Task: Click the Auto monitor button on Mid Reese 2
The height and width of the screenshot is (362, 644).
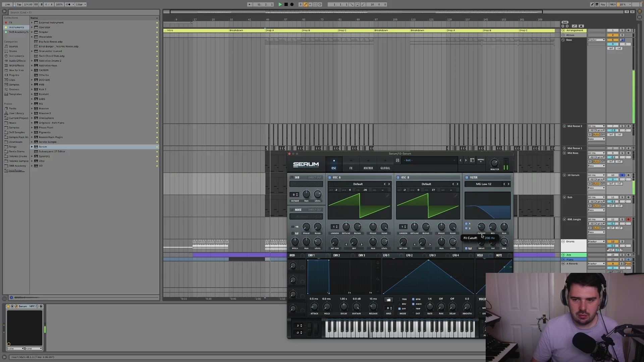Action: click(x=596, y=135)
